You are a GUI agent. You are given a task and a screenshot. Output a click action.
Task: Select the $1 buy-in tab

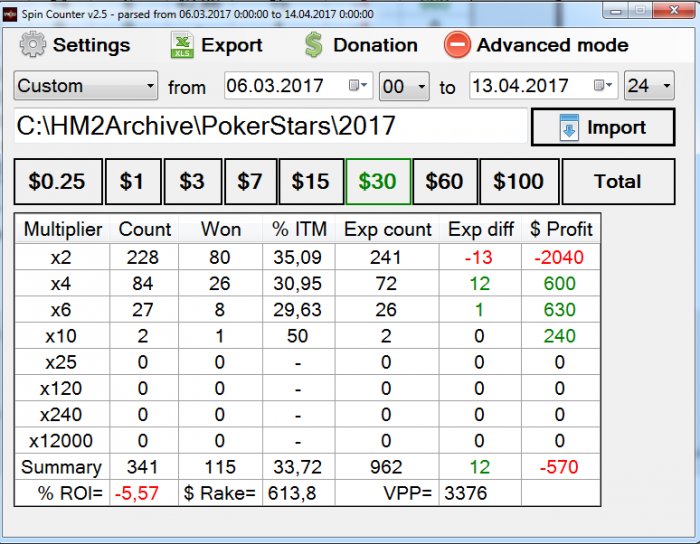133,182
